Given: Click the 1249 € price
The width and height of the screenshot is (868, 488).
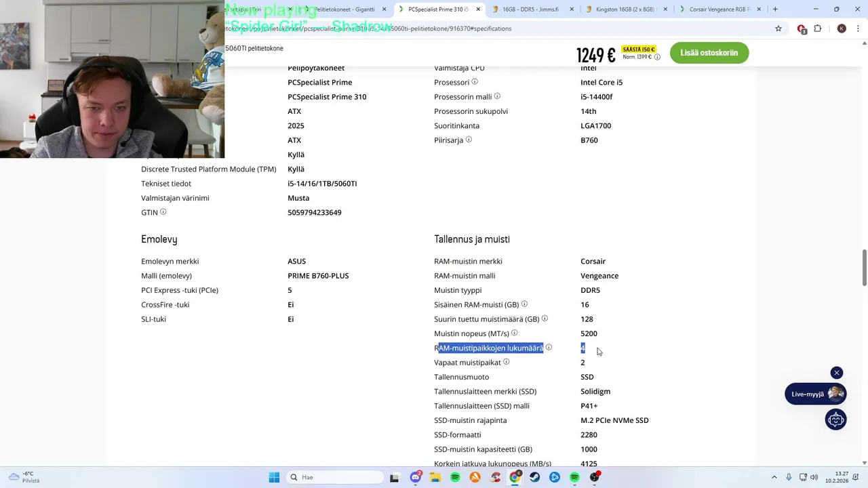Looking at the screenshot, I should click(596, 55).
